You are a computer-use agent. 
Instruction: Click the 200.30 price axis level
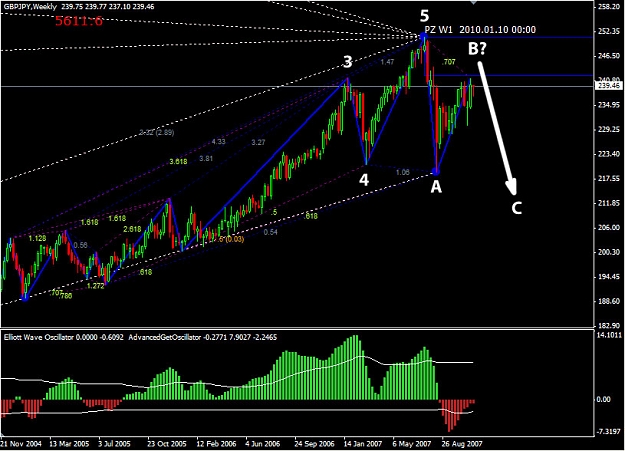point(609,252)
